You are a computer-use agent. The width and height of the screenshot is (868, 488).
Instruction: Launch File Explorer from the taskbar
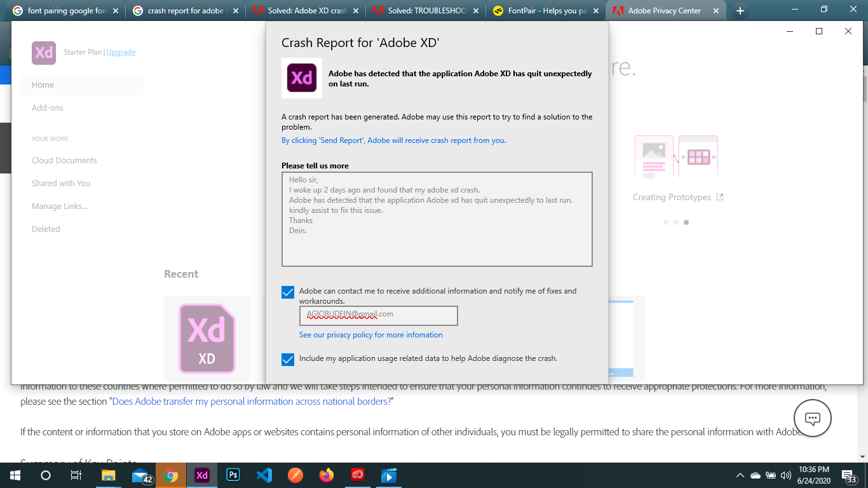(x=109, y=475)
